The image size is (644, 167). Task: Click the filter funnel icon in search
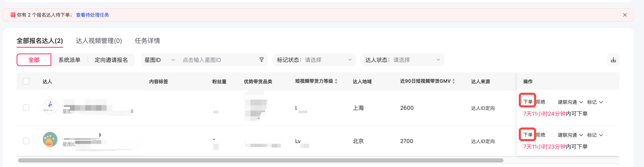(261, 60)
